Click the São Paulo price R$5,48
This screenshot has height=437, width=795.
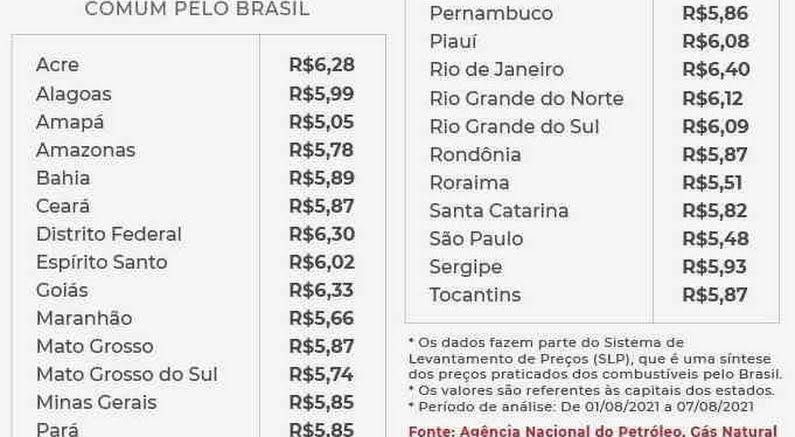(715, 239)
